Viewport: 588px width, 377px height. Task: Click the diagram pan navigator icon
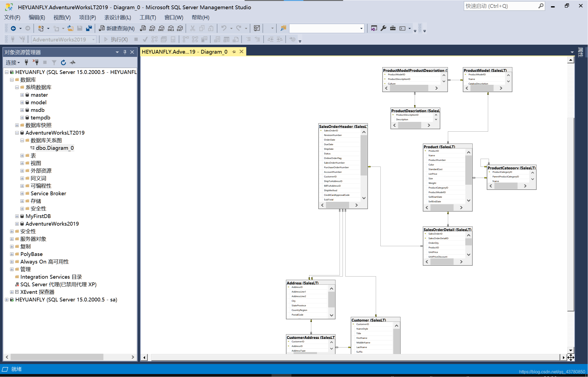[571, 357]
